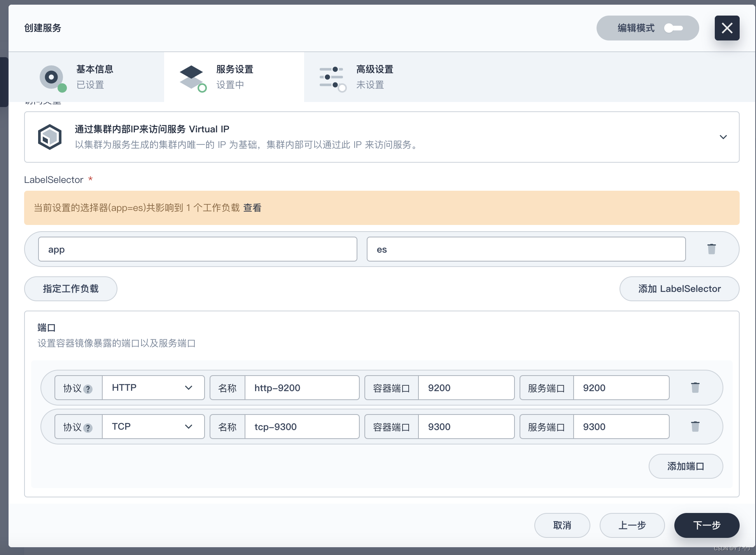Click the tcp-9300 name field

pyautogui.click(x=302, y=427)
